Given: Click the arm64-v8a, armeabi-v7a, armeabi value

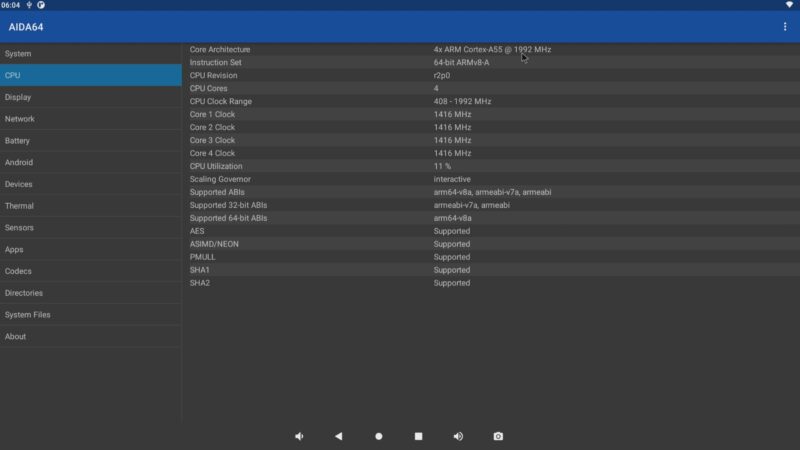Looking at the screenshot, I should 492,192.
